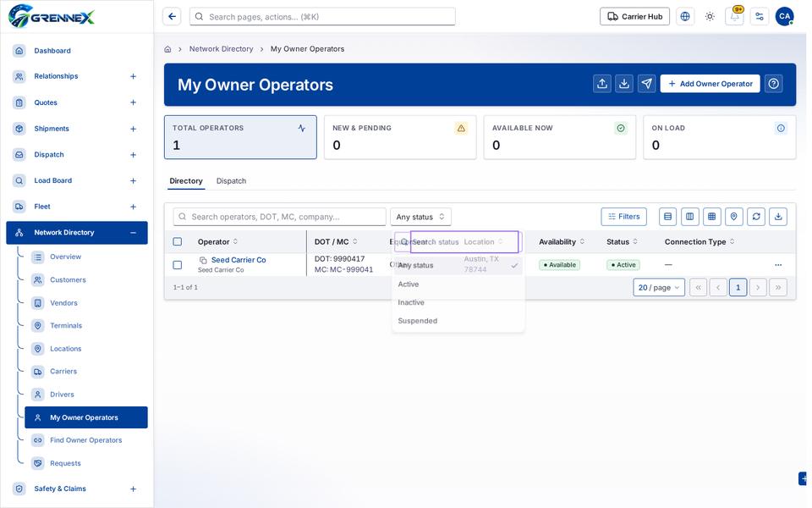Sort by DOT / MC column
Image resolution: width=812 pixels, height=508 pixels.
336,241
